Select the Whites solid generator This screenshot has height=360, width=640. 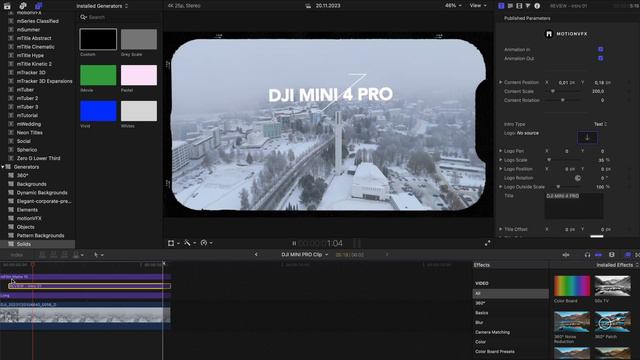click(x=139, y=111)
